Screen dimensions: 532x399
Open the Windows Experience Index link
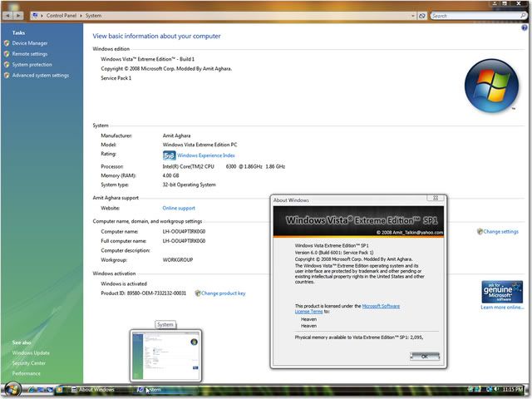pyautogui.click(x=206, y=155)
